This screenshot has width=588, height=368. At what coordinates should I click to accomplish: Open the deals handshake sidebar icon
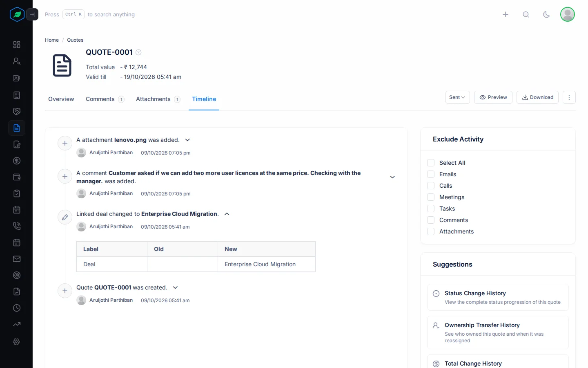pos(17,112)
